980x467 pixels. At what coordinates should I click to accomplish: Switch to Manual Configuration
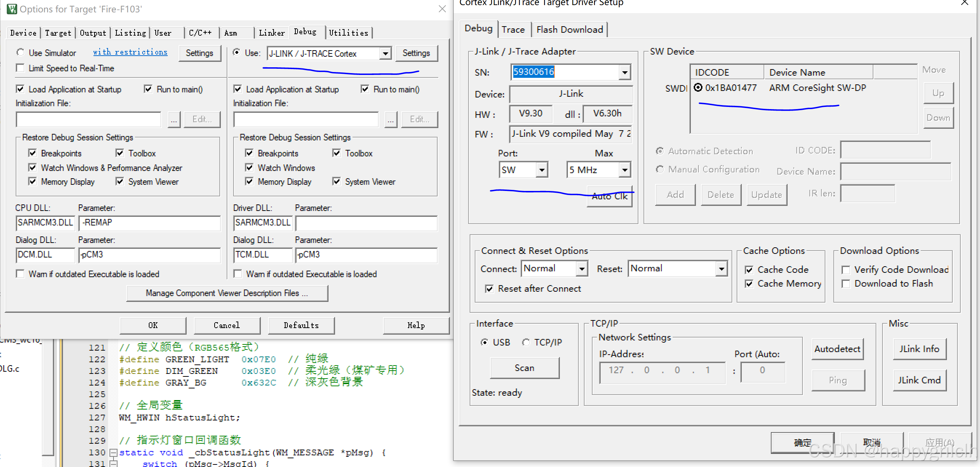coord(660,169)
